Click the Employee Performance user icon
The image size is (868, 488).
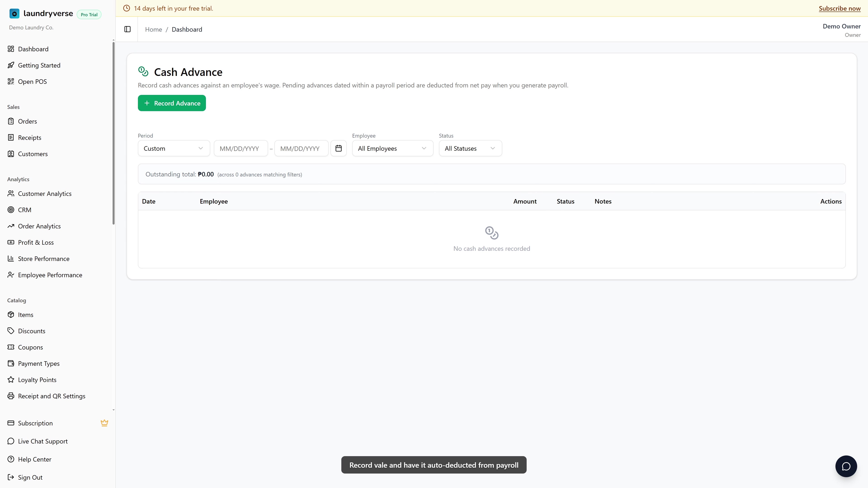pos(11,275)
